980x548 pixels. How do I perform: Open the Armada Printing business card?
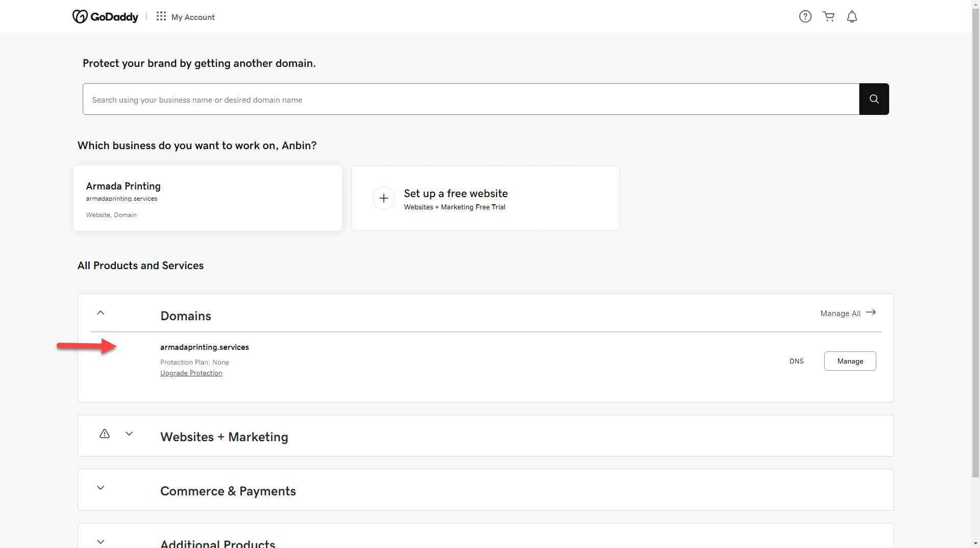click(x=208, y=198)
